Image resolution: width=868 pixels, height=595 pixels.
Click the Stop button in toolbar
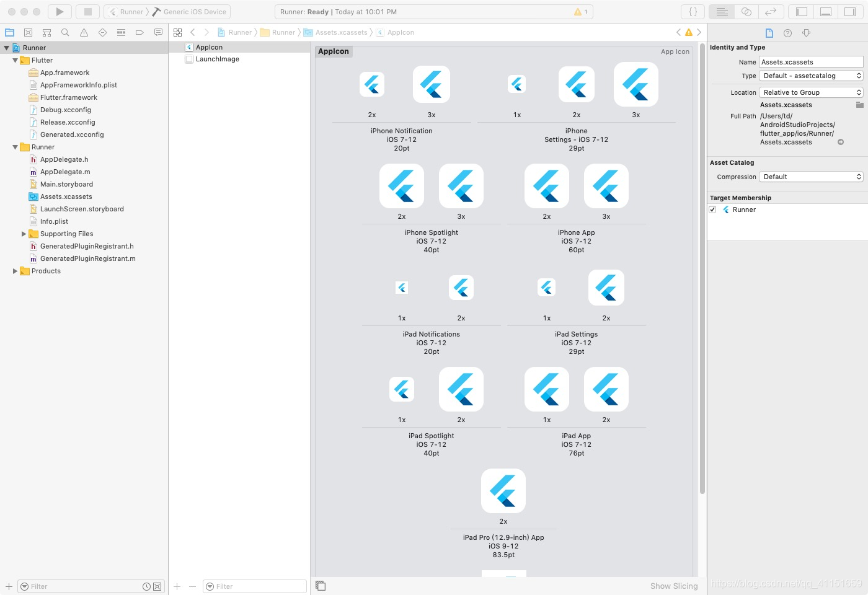[88, 12]
